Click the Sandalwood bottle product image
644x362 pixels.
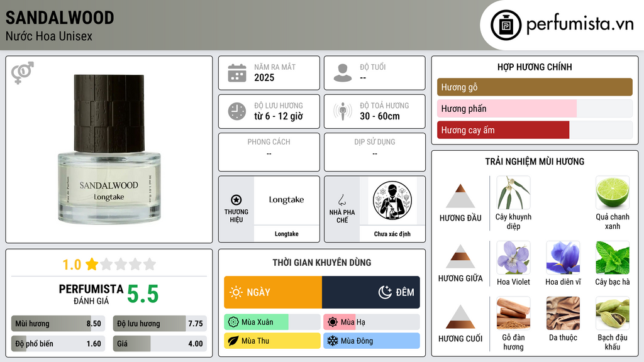point(109,150)
